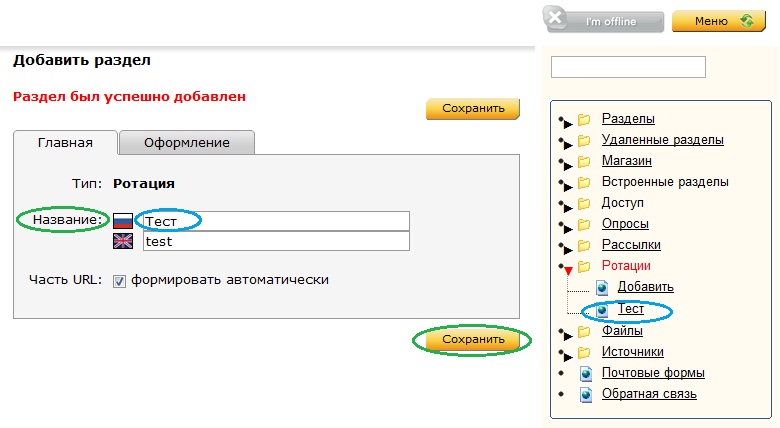Toggle the формировать автоматически checkbox
Viewport: 780px width, 428px height.
pos(119,281)
